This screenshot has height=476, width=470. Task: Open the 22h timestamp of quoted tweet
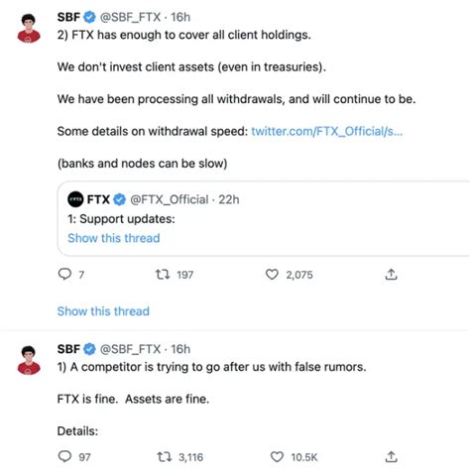click(229, 199)
